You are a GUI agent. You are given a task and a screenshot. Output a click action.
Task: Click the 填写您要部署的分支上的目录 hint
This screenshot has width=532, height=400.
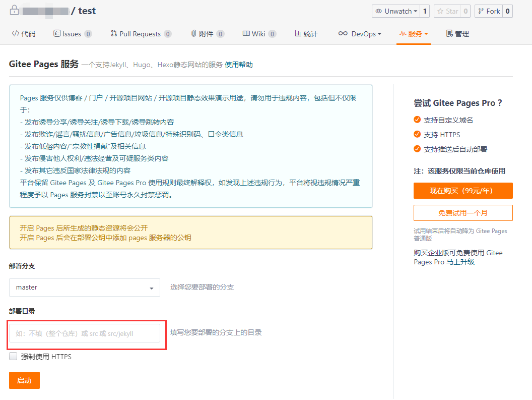point(216,333)
